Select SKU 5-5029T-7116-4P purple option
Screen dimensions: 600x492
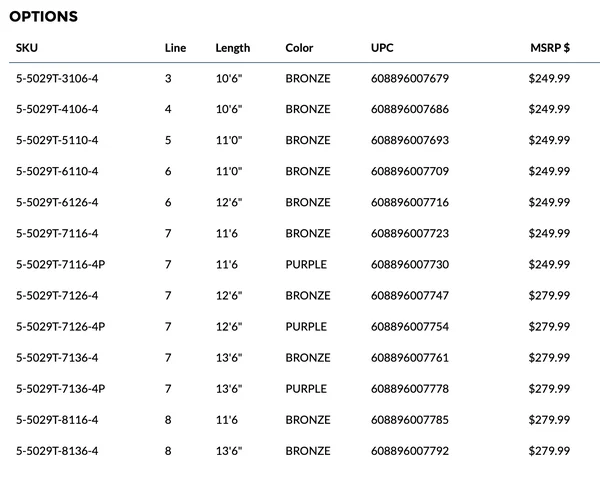[60, 264]
